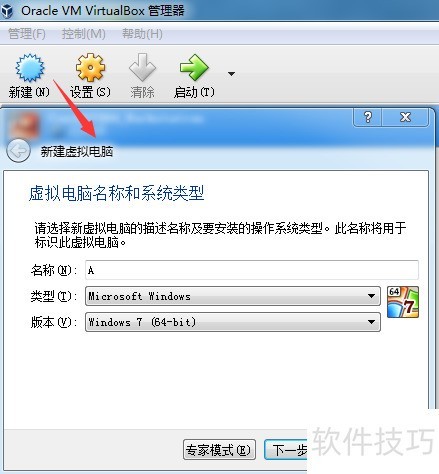Click the Windows 7 64-bit OS badge
Image resolution: width=439 pixels, height=474 pixels.
(403, 302)
